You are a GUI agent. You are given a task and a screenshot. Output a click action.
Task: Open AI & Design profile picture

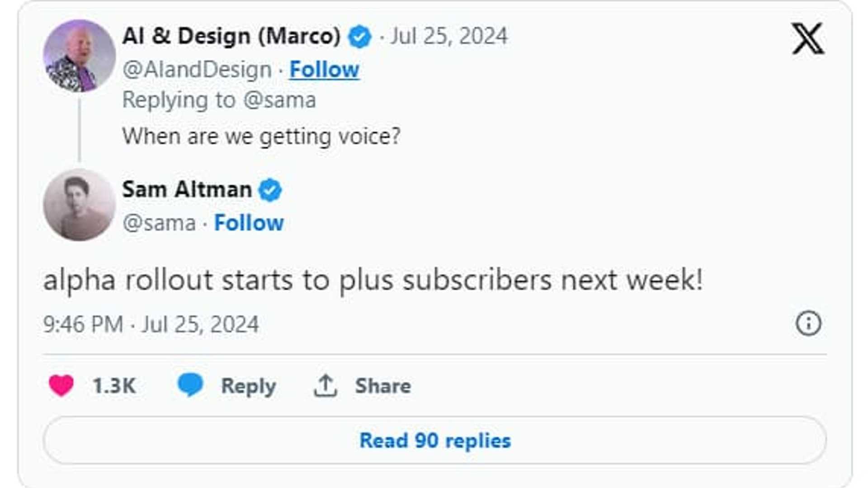coord(79,56)
